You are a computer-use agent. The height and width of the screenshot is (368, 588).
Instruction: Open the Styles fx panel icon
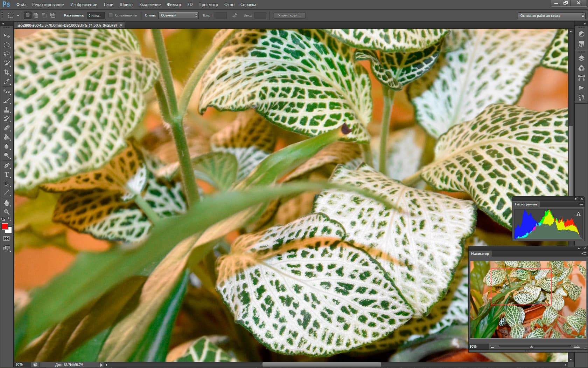[581, 44]
